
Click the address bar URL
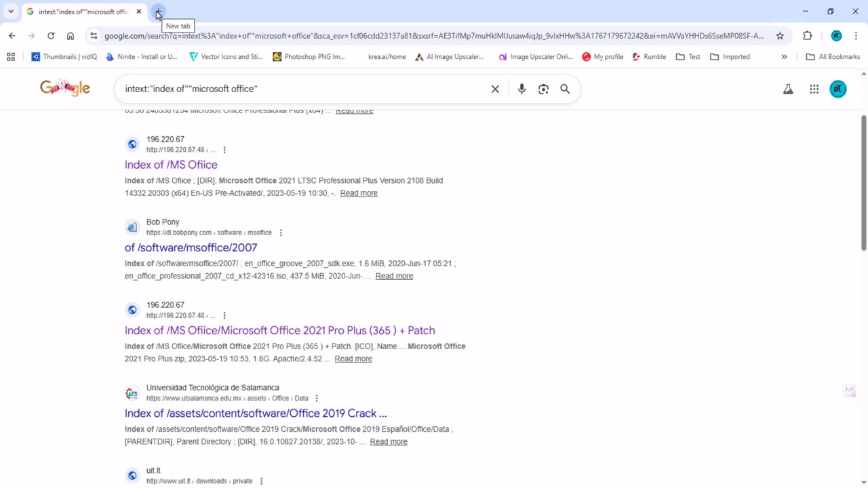click(434, 36)
